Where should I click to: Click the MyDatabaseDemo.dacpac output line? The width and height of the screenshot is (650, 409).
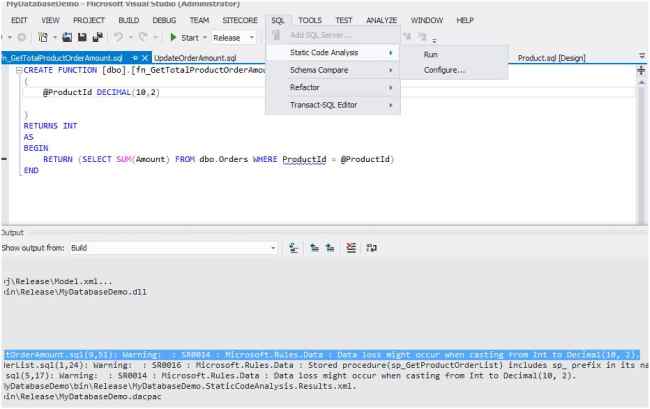82,397
